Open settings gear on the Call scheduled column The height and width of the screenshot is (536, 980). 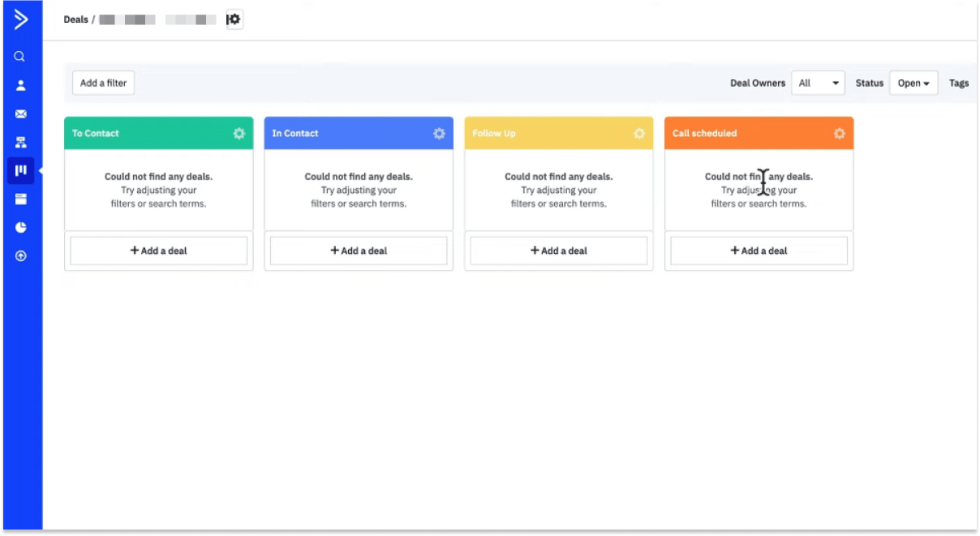pyautogui.click(x=839, y=133)
